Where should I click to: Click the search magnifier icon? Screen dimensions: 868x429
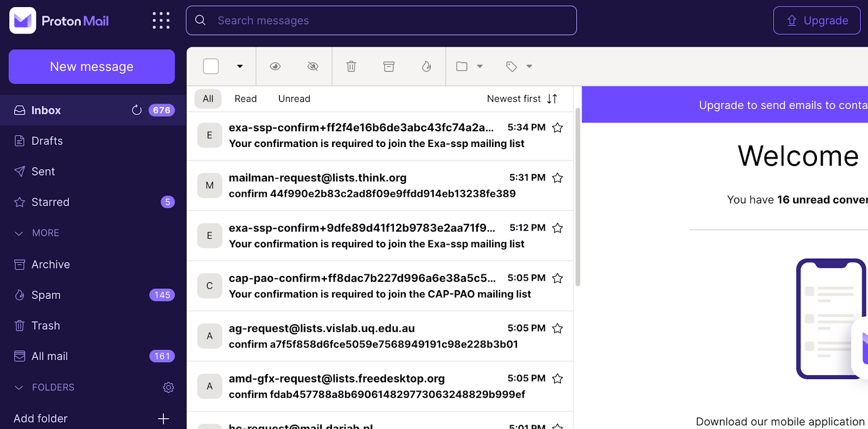[x=200, y=20]
